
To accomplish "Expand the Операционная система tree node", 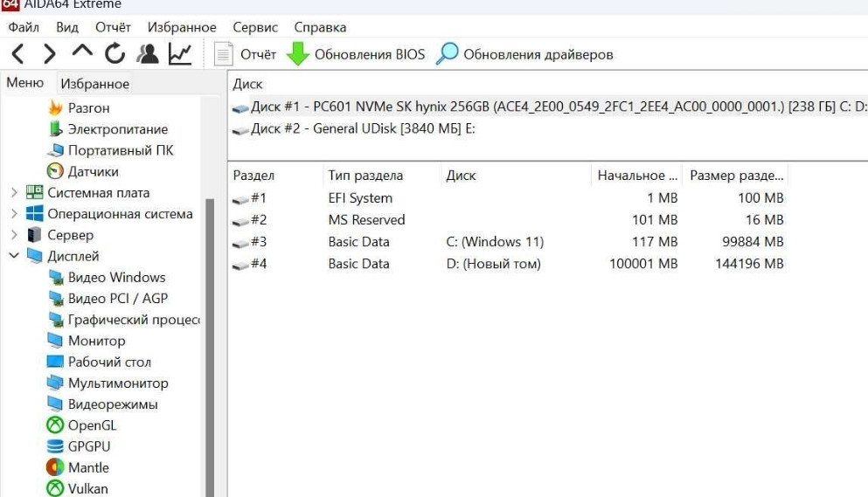I will point(14,214).
